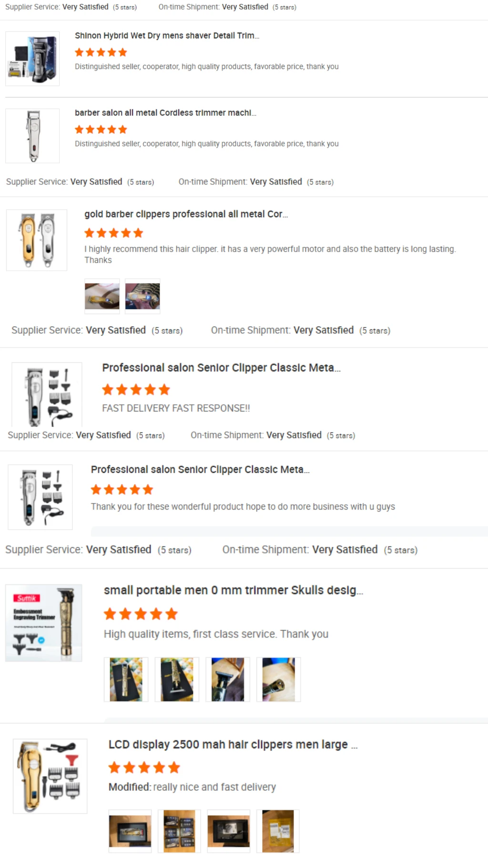Click product image beside 'wonderful product' review
488x868 pixels.
[40, 497]
